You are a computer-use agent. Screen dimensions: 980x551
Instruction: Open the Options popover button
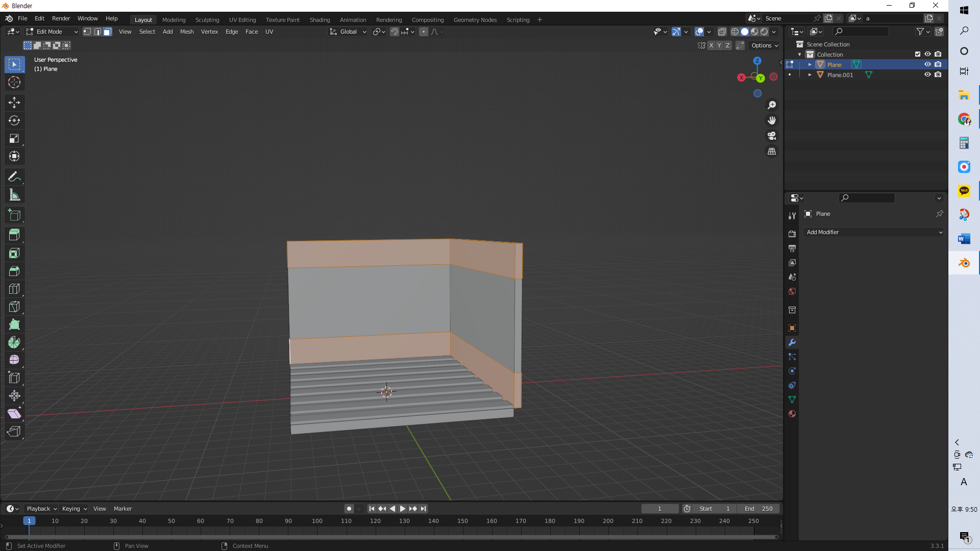pos(765,45)
